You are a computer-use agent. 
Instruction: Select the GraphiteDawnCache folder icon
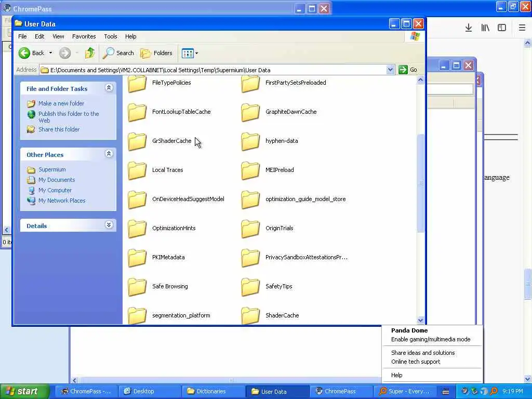[x=250, y=112]
